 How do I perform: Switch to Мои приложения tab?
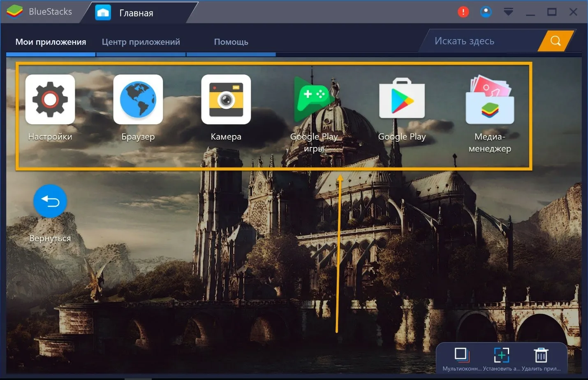pyautogui.click(x=51, y=42)
